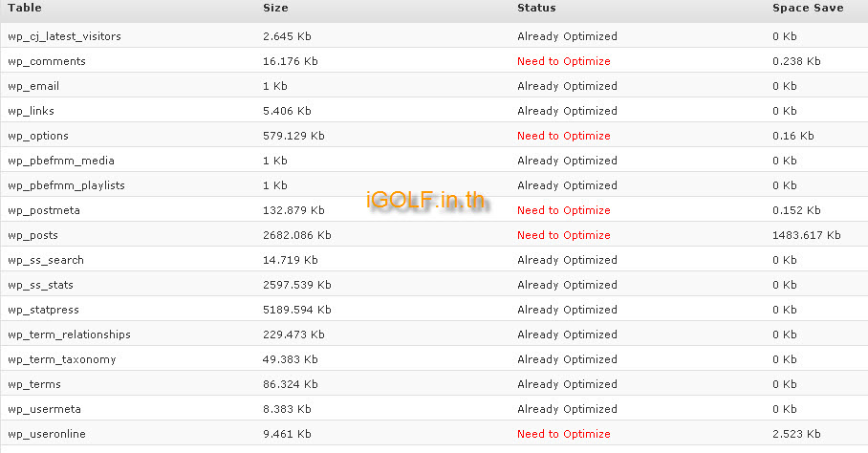Select the wp_pbefmm_playlists table name
The width and height of the screenshot is (868, 453).
66,185
